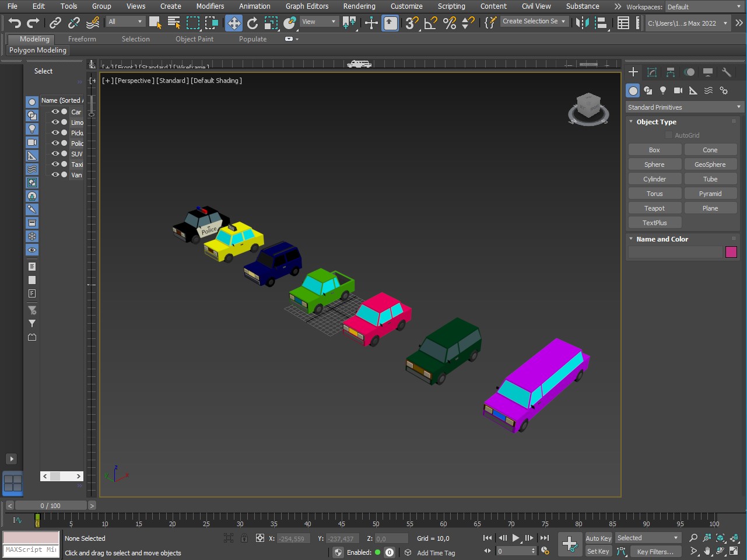Toggle visibility of the Taxi object
747x560 pixels.
tap(55, 164)
